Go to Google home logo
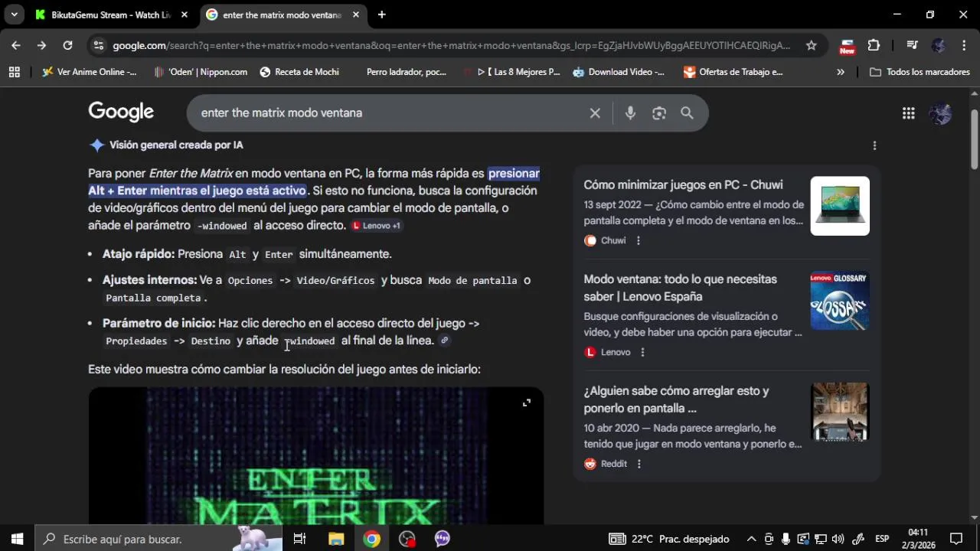This screenshot has height=551, width=980. pos(121,112)
